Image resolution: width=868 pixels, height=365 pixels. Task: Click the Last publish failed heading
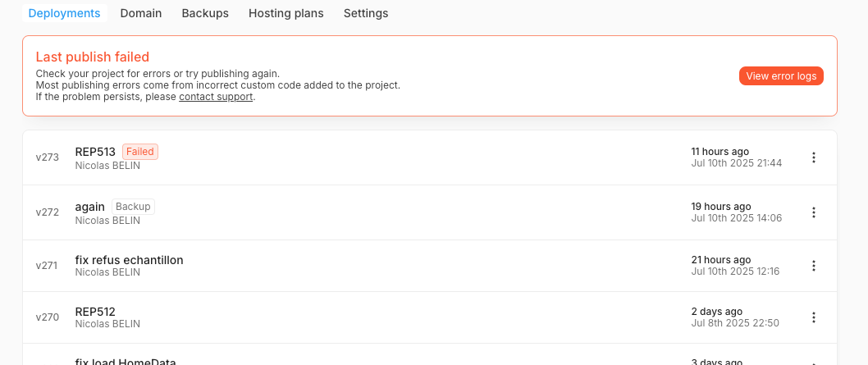[x=93, y=57]
